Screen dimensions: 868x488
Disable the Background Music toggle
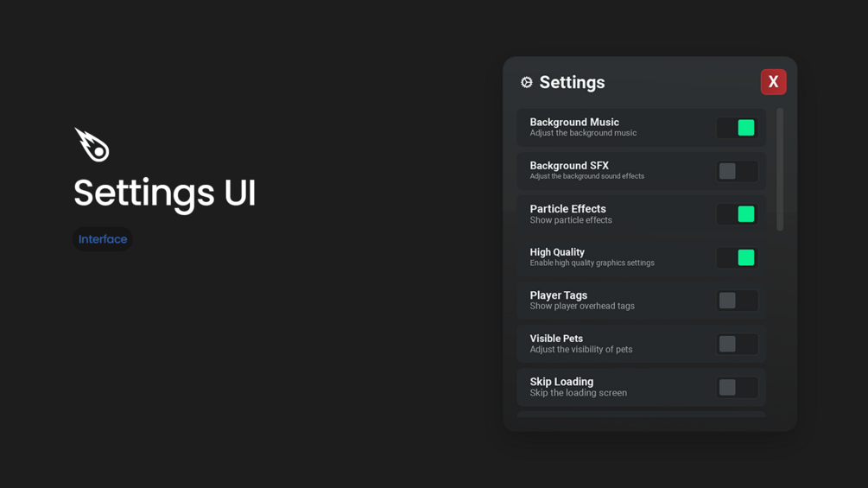pos(737,128)
